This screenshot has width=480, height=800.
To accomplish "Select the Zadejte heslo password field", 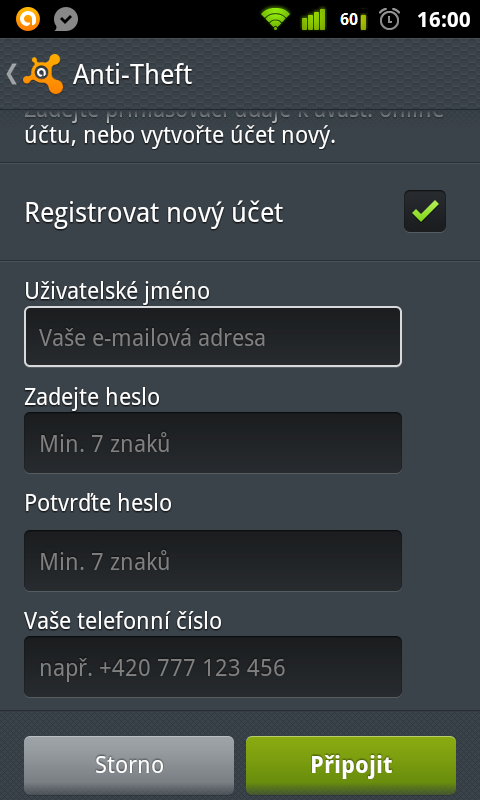I will pos(213,443).
